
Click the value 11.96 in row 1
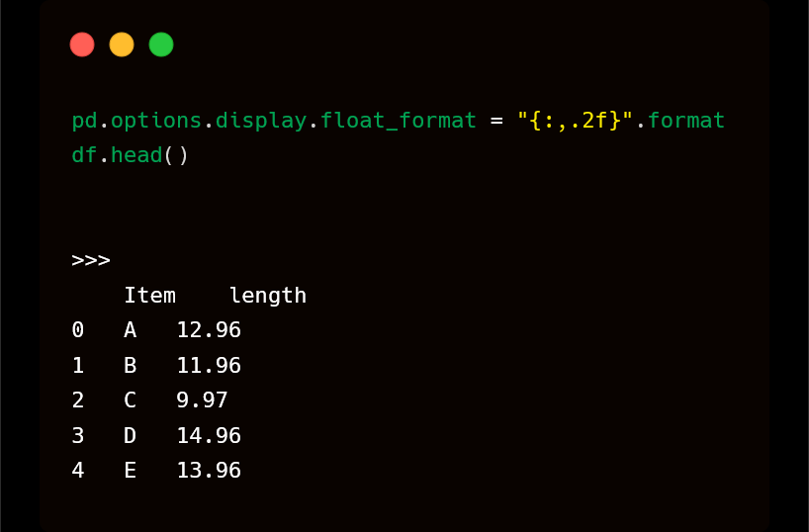[209, 366]
